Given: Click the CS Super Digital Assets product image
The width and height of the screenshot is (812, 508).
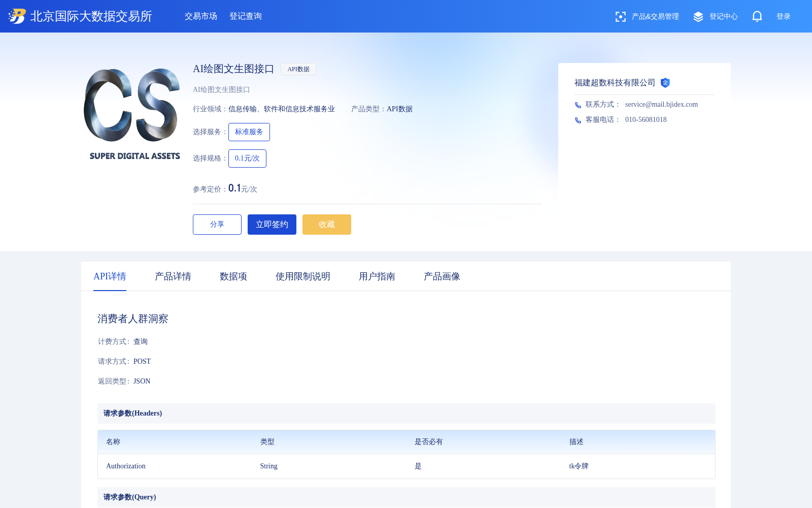Looking at the screenshot, I should [x=132, y=114].
